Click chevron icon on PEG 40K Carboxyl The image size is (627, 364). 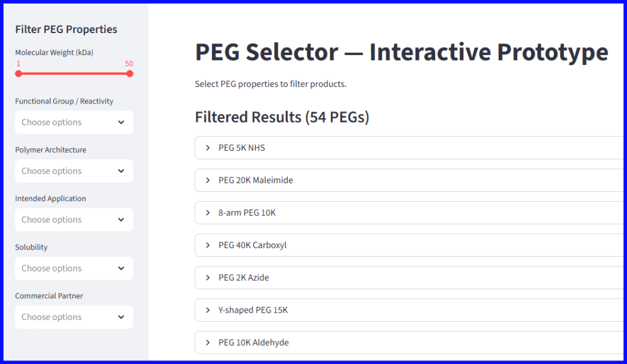tap(207, 245)
